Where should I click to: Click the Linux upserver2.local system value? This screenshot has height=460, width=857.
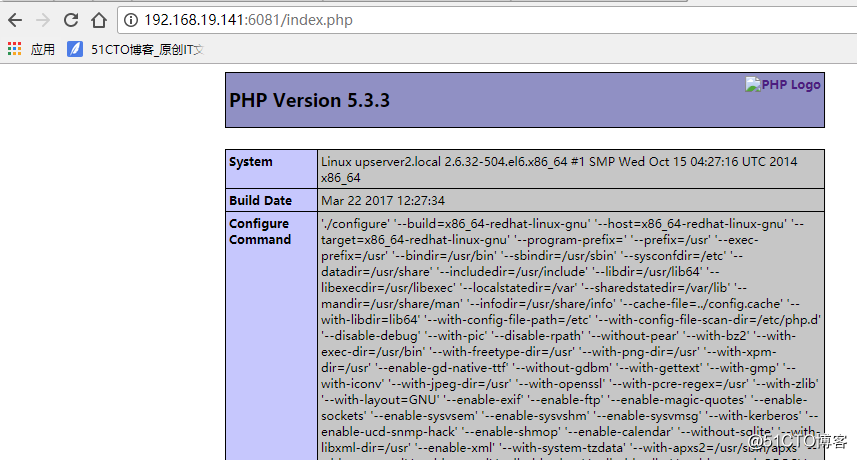click(559, 169)
